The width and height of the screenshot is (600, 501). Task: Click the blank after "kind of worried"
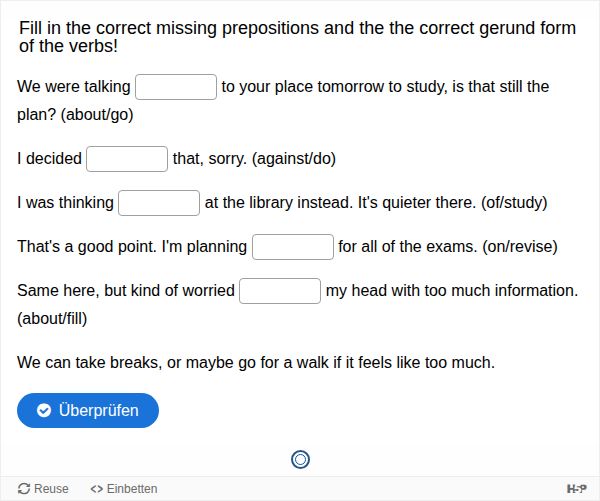click(280, 291)
